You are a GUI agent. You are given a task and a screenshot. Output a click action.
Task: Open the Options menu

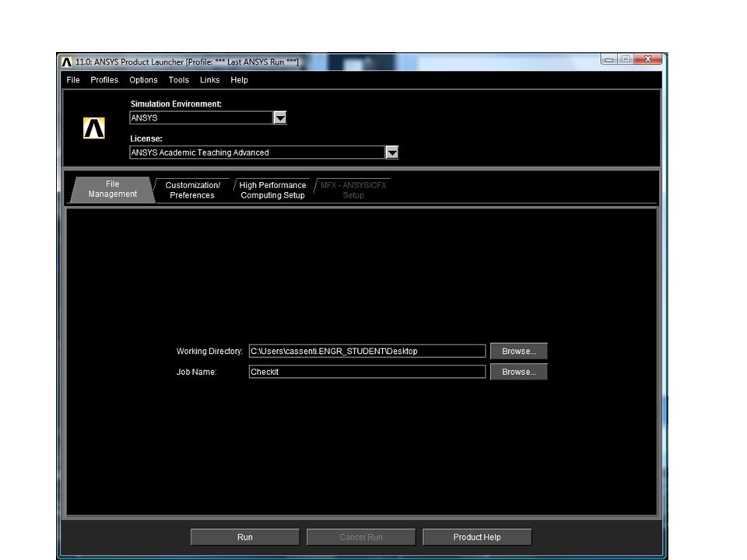[143, 80]
